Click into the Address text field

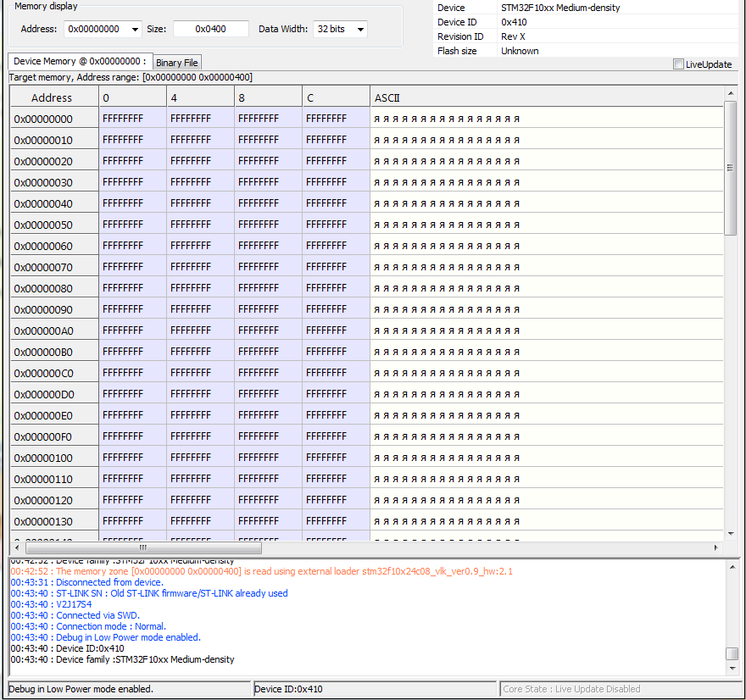97,29
